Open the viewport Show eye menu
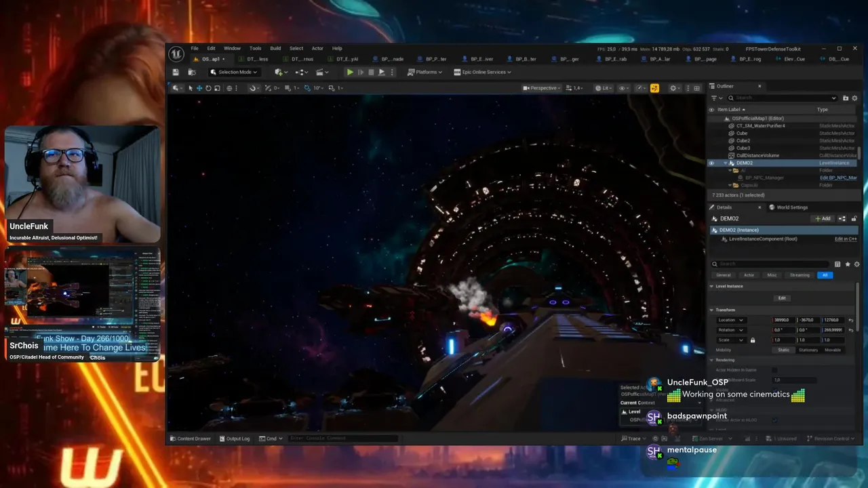The image size is (868, 488). (624, 88)
